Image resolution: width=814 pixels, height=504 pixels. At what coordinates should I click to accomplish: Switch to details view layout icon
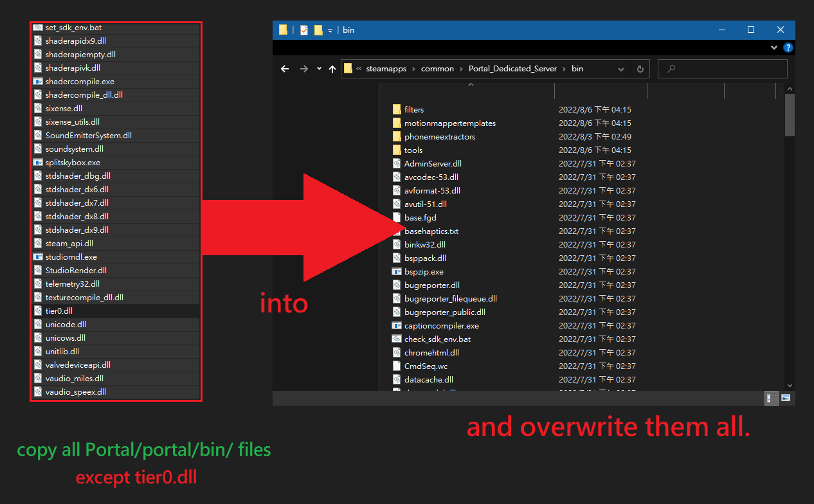point(770,398)
